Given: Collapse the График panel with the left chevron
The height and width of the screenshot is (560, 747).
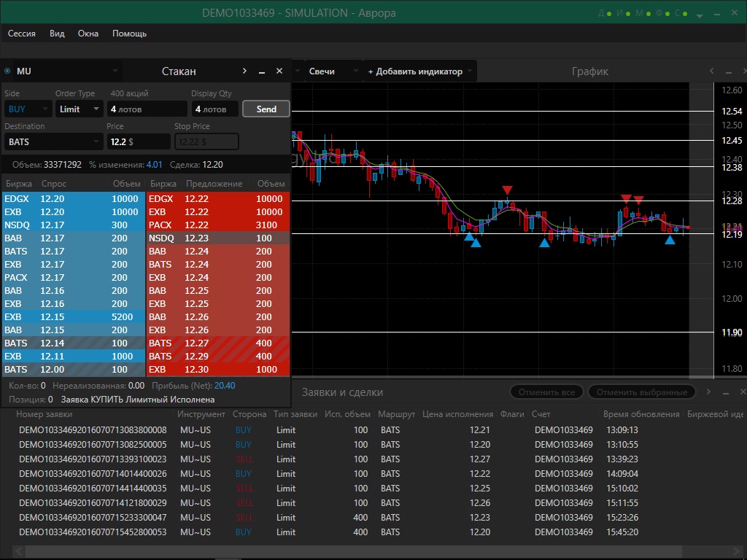Looking at the screenshot, I should point(711,71).
